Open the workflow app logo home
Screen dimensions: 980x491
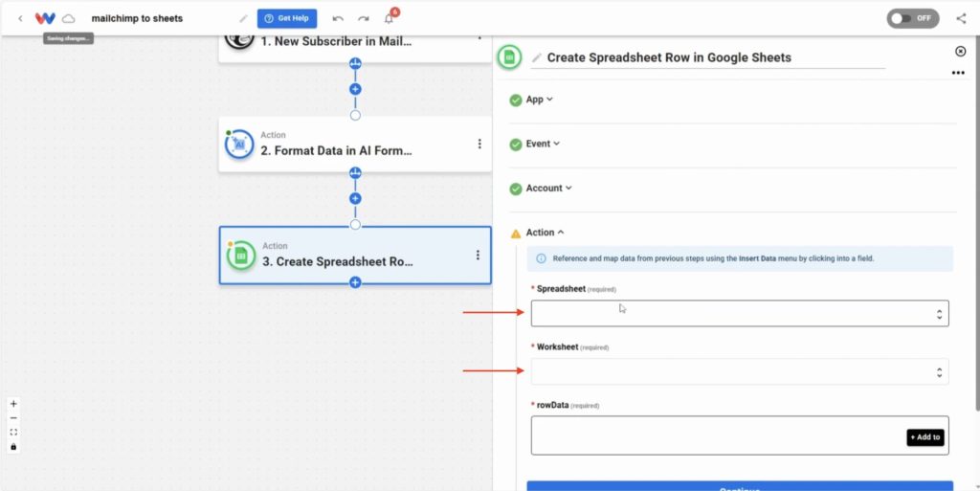click(x=45, y=19)
